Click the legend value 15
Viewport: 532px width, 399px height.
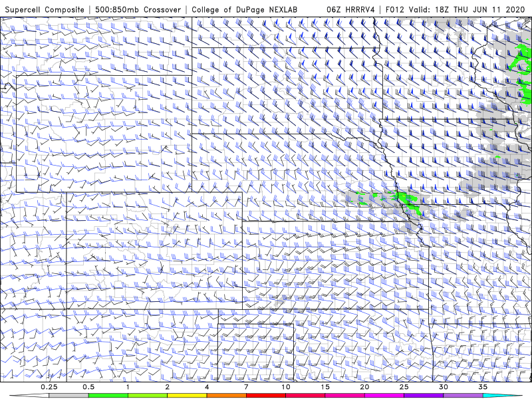325,387
